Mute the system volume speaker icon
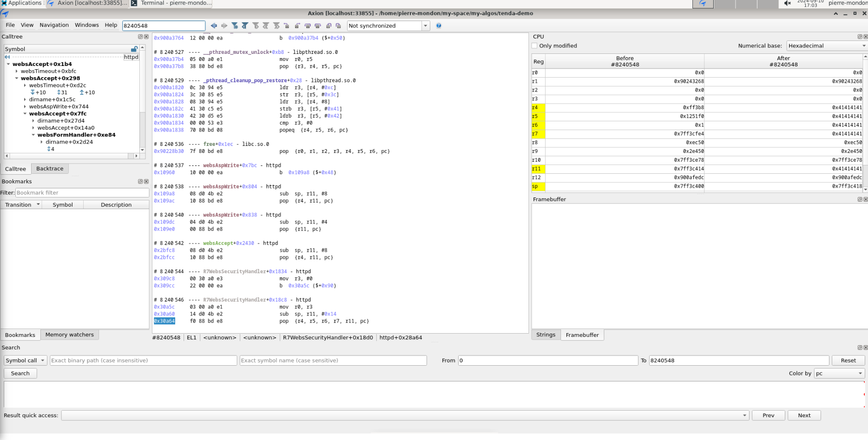868x440 pixels. pos(787,4)
